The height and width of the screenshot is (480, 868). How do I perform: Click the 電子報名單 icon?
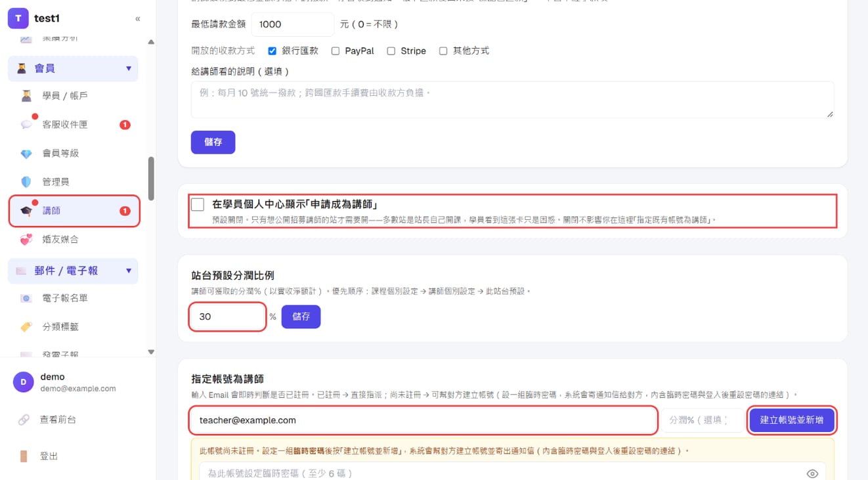pos(26,298)
